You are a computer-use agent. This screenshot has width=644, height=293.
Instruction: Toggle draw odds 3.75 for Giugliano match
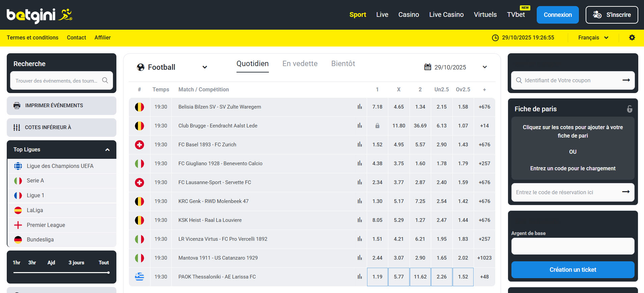point(398,164)
